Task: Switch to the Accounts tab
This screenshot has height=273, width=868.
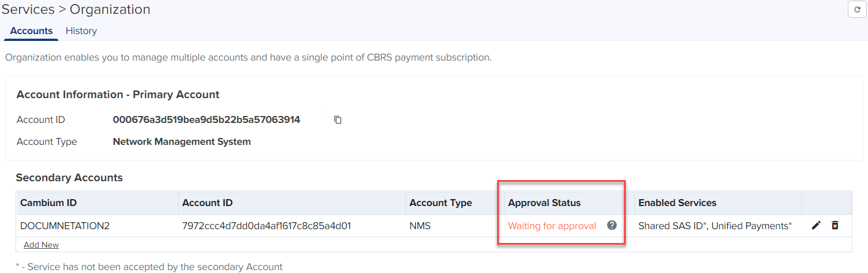Action: click(x=31, y=31)
